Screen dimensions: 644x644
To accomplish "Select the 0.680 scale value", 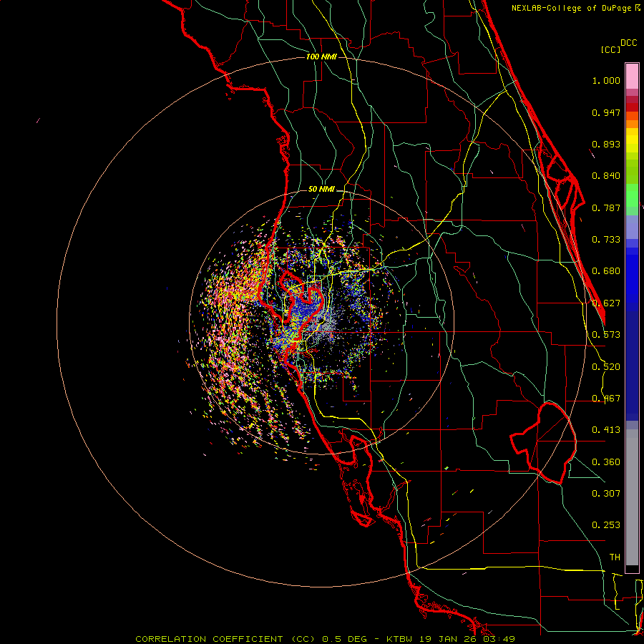I will pyautogui.click(x=606, y=271).
